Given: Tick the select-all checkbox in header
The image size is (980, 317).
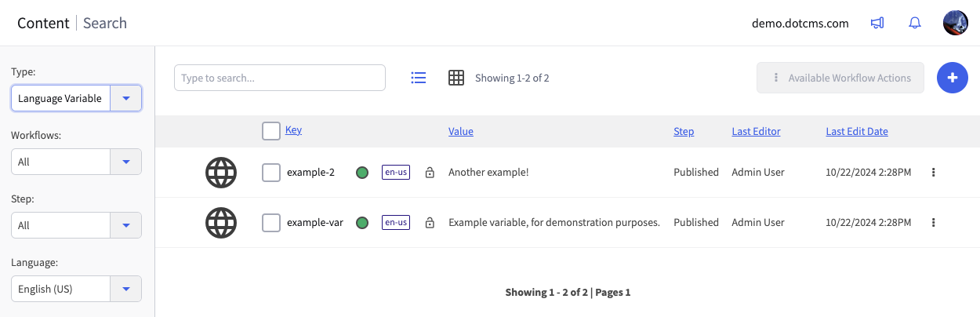Looking at the screenshot, I should coord(271,131).
